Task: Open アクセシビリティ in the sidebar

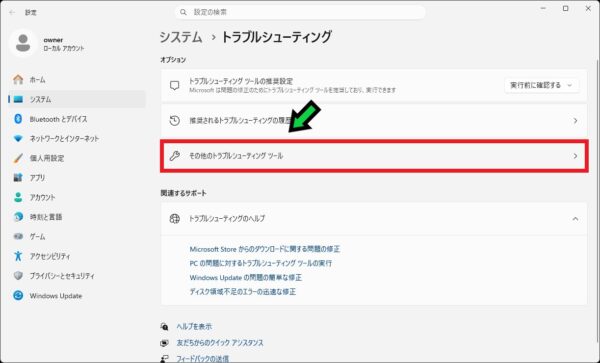Action: tap(77, 256)
